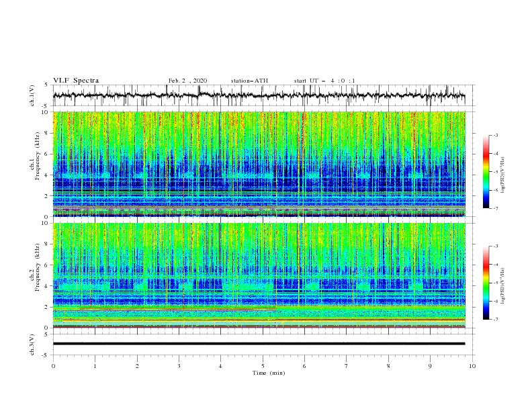Viewport: 532px width, 411px height.
Task: Click the time axis tick label '0'
Action: [53, 366]
